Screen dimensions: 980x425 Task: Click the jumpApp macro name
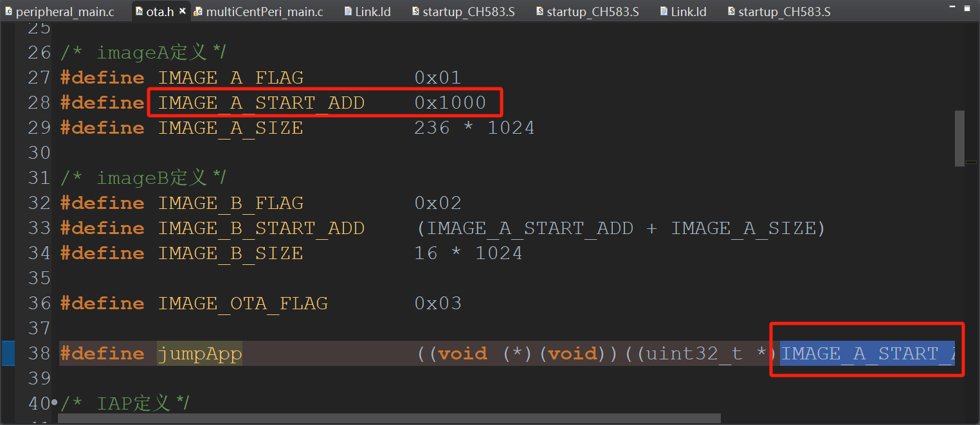coord(199,353)
